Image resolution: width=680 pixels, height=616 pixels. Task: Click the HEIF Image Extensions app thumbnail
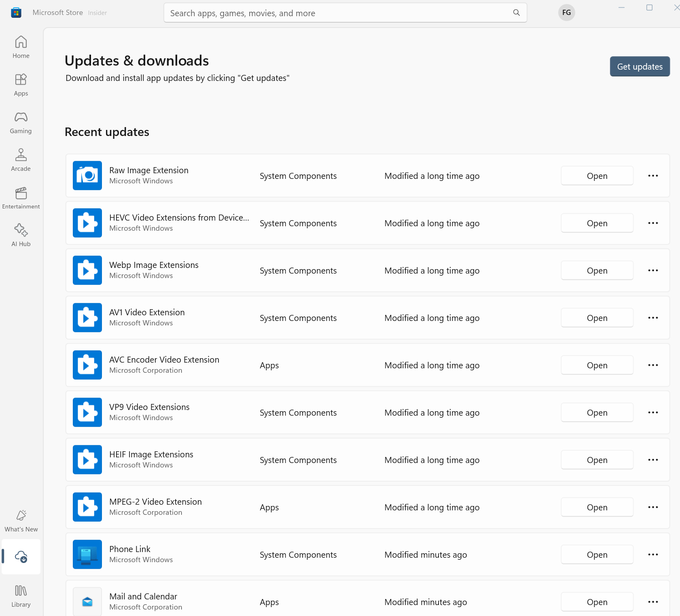pos(87,460)
